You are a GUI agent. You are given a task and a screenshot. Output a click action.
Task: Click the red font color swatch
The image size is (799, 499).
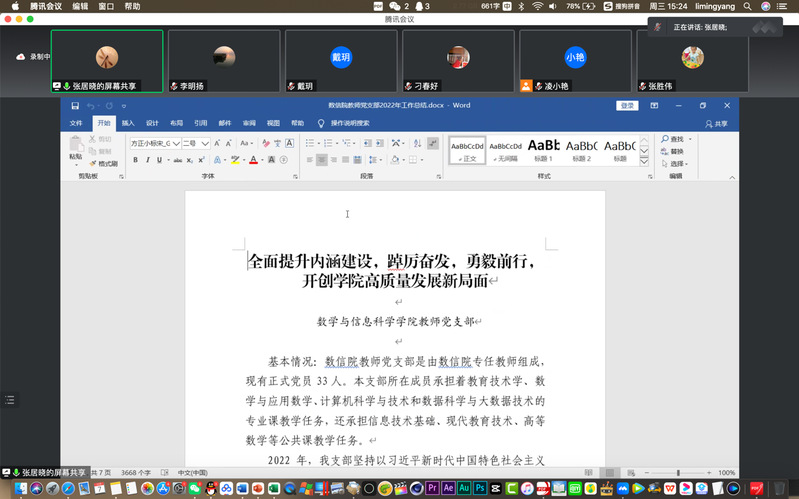[x=253, y=159]
